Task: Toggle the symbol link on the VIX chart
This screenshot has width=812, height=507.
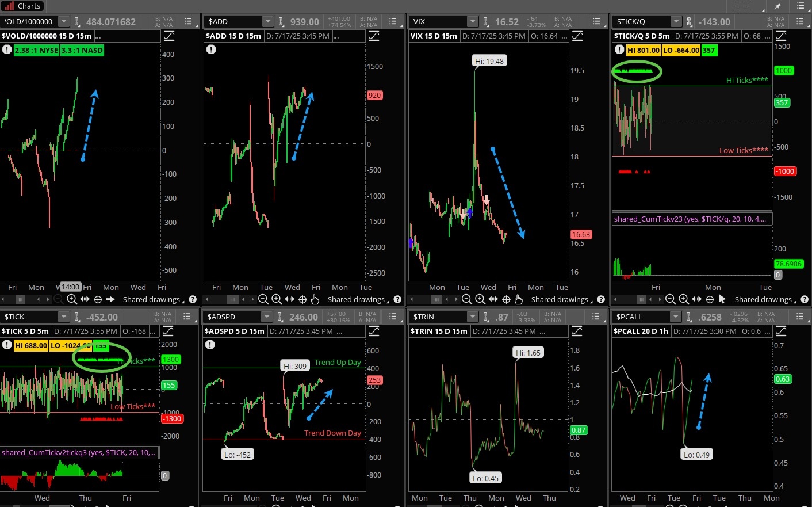Action: (485, 21)
